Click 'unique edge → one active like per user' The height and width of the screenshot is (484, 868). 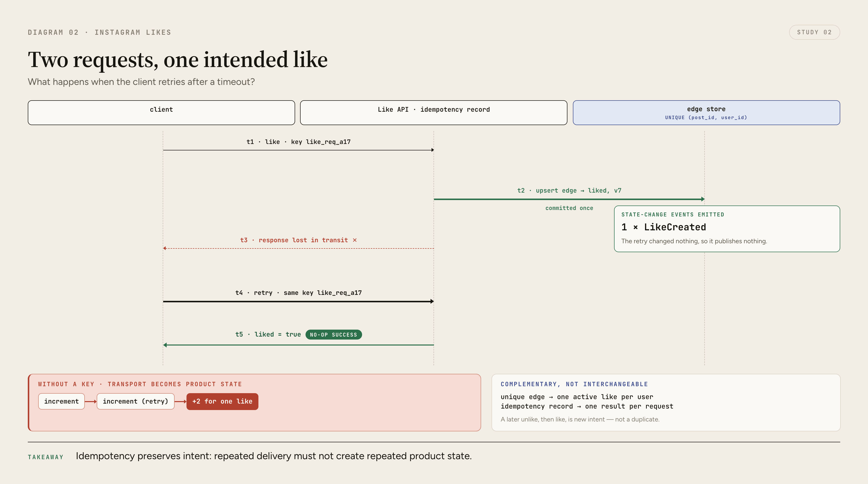coord(577,397)
